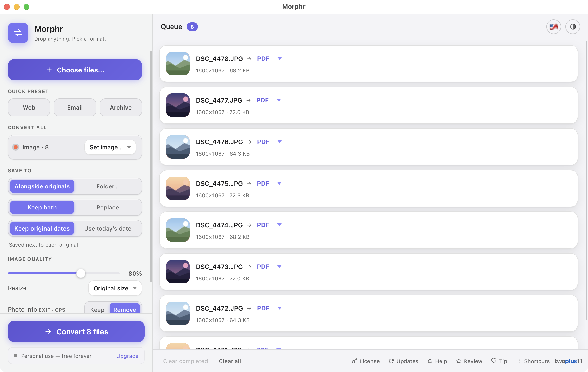Click the License key icon
Screen dimensions: 588x372
click(354, 361)
